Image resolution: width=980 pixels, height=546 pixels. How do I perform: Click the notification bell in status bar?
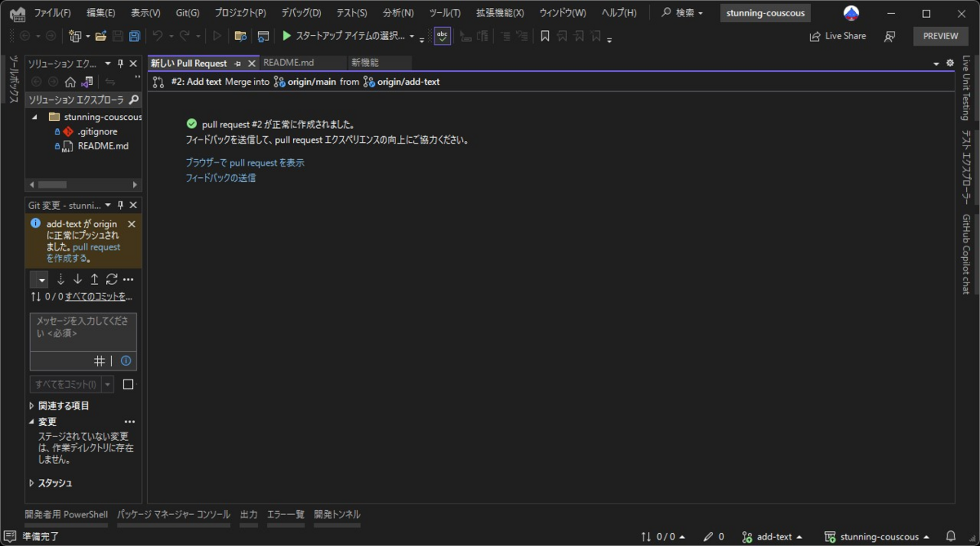point(952,537)
